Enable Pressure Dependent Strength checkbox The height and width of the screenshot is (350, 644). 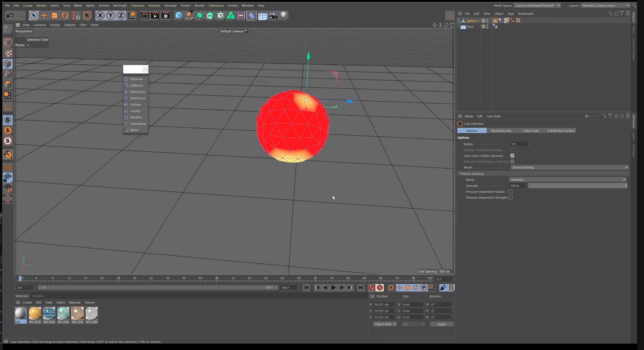click(510, 197)
